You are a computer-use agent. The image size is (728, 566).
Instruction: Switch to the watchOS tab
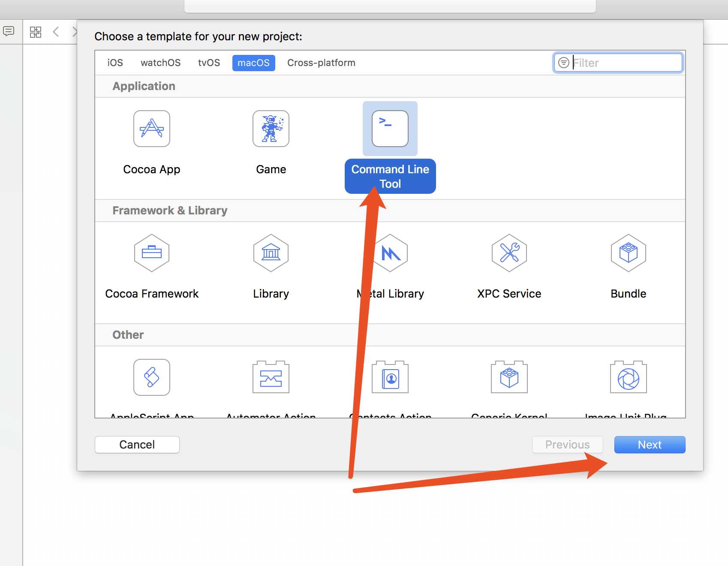[x=160, y=63]
